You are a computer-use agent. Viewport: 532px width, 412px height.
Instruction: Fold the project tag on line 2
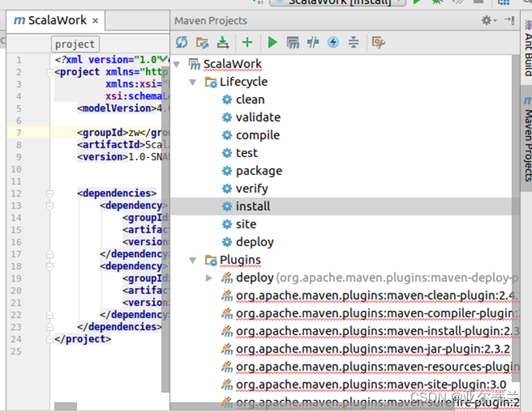(x=50, y=72)
